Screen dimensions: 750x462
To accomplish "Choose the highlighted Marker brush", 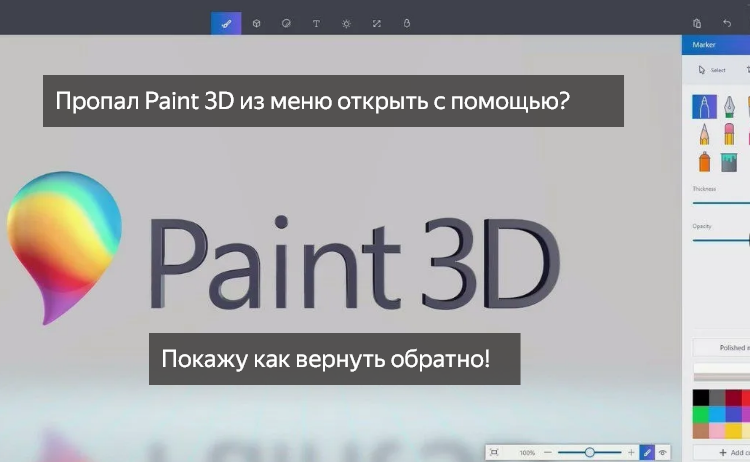I will tap(704, 106).
